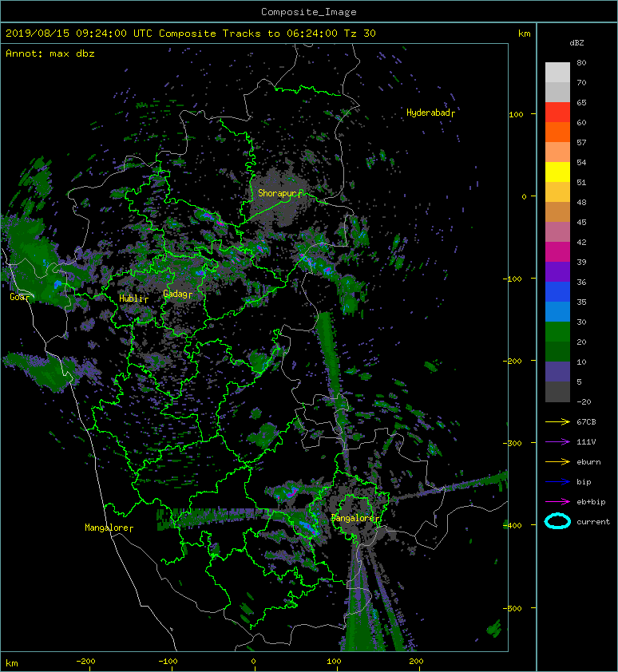Click the 200 tick on bottom axis

(x=416, y=662)
